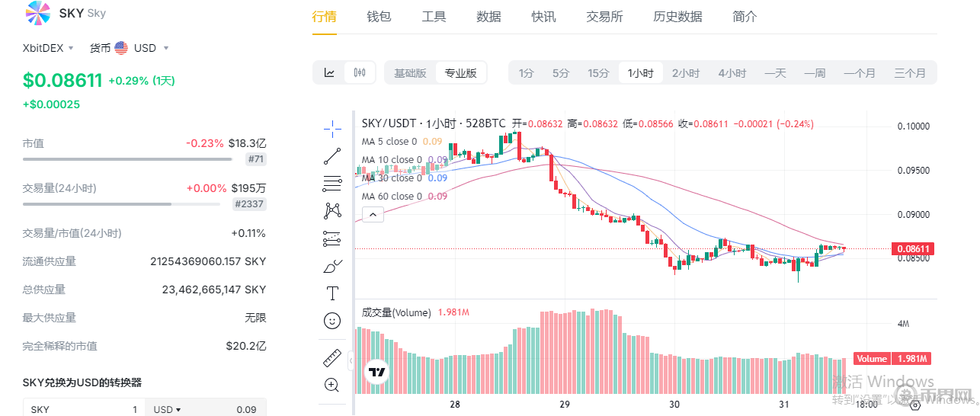Select the text annotation tool
The width and height of the screenshot is (980, 416).
point(332,293)
